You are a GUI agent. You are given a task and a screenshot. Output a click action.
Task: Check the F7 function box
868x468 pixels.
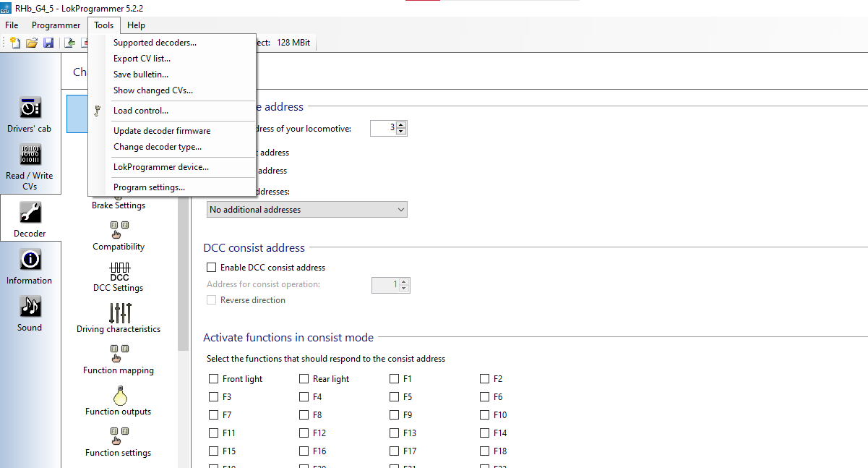coord(213,415)
